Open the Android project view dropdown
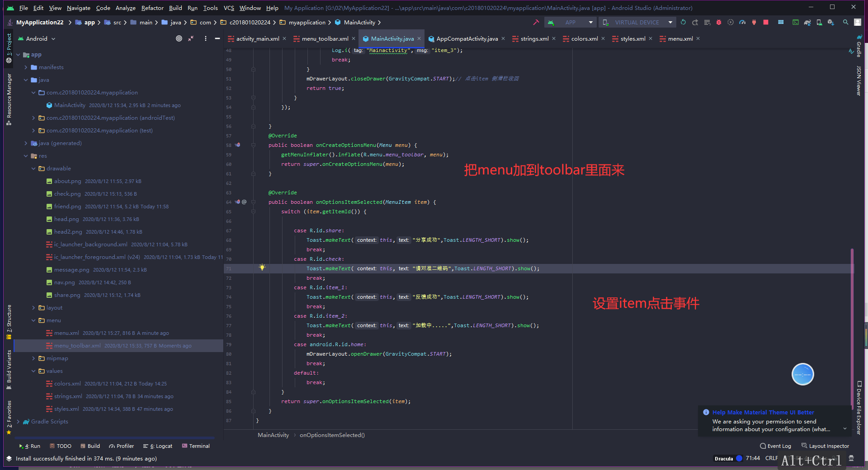The width and height of the screenshot is (868, 470). pos(37,38)
